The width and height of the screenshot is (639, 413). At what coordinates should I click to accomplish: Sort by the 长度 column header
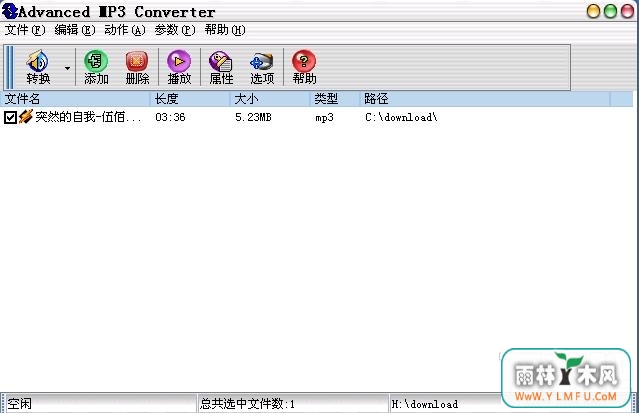190,99
